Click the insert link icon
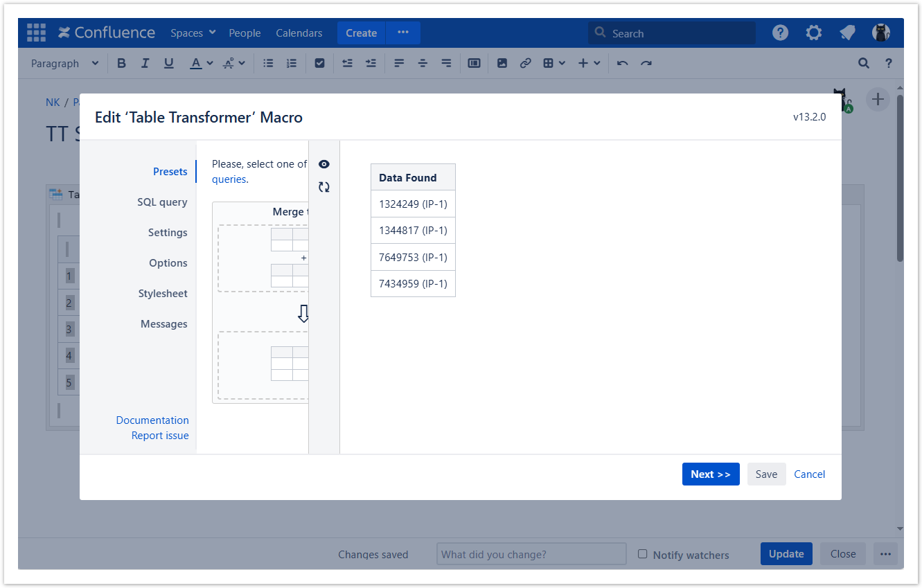The width and height of the screenshot is (922, 588). click(525, 63)
